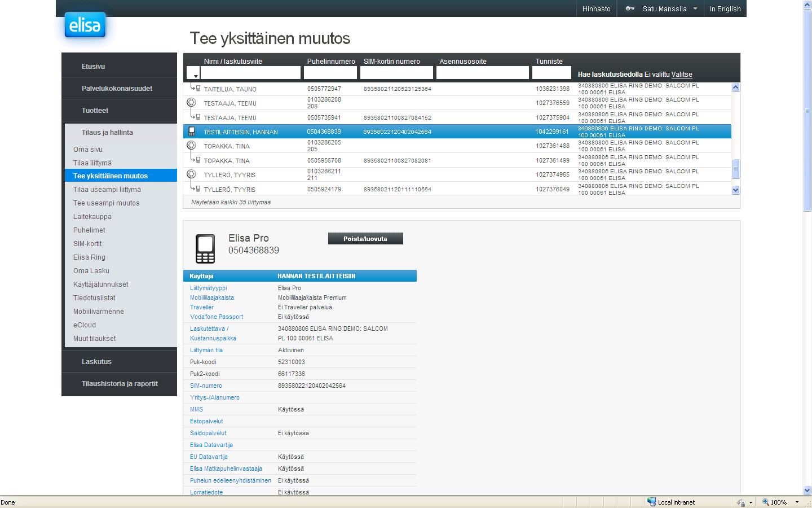Image resolution: width=812 pixels, height=508 pixels.
Task: Select the identifier 1027361488 cell
Action: (553, 146)
